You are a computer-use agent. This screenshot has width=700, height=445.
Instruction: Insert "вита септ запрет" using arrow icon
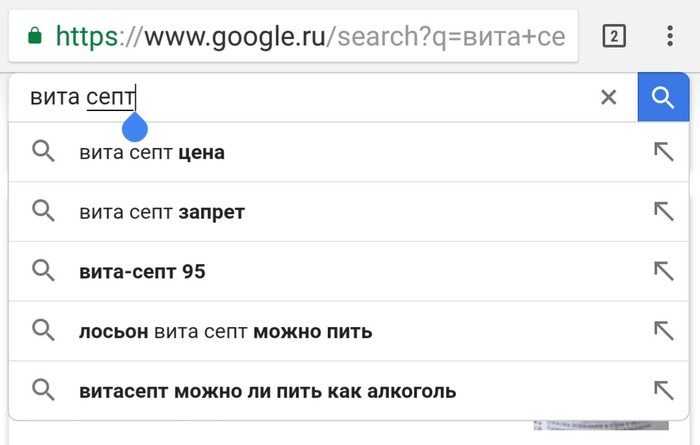(662, 212)
